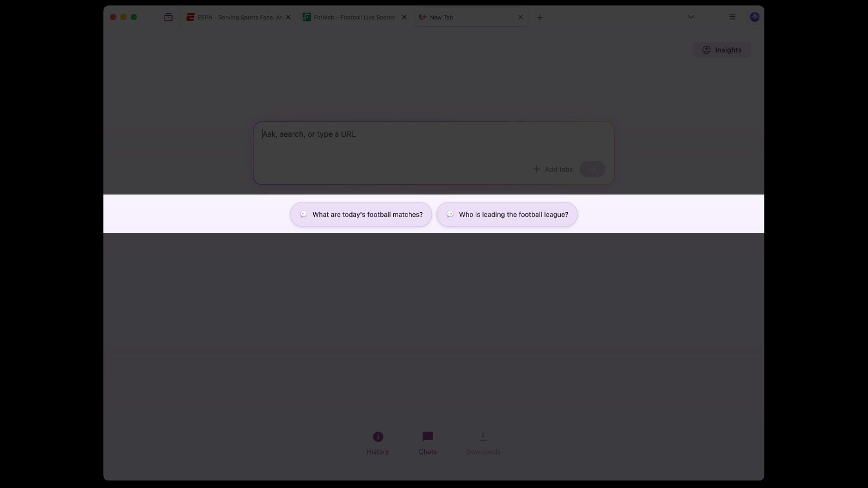
Task: Expand the tab list chevron dropdown
Action: click(691, 17)
